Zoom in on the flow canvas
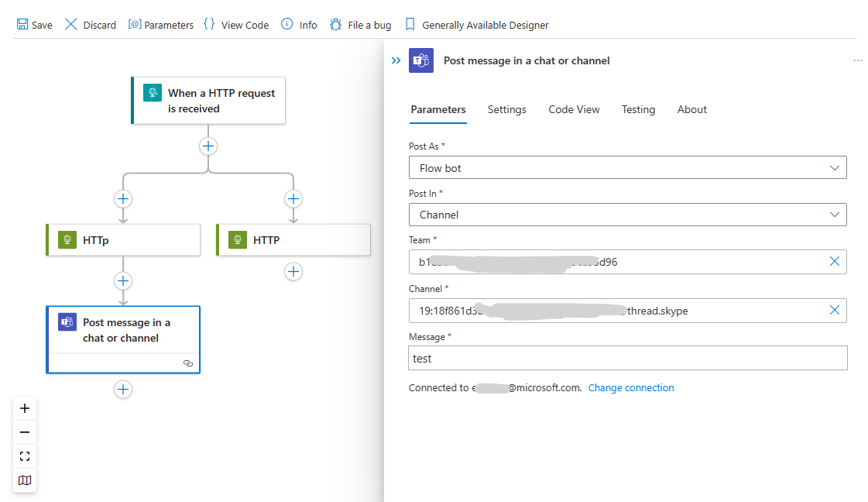 tap(24, 407)
